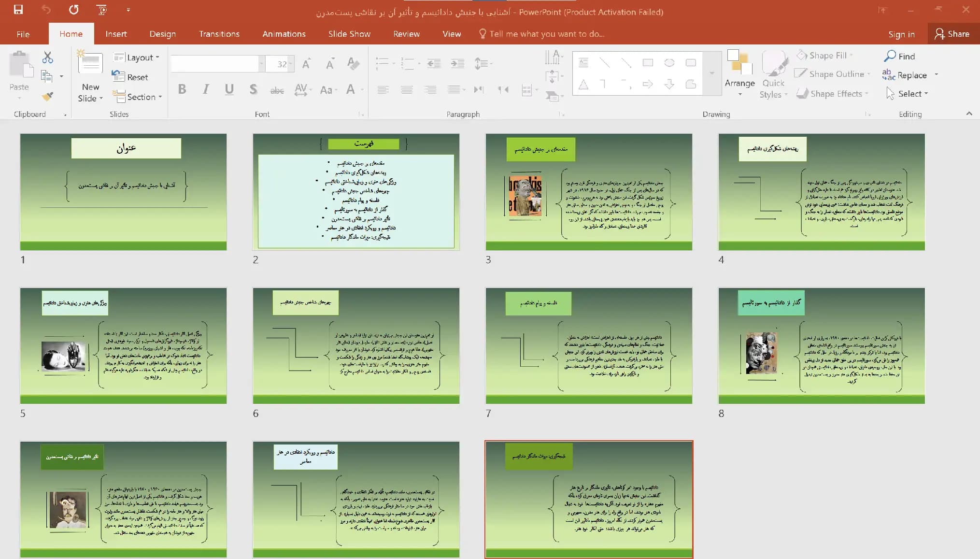Viewport: 980px width, 559px height.
Task: Click the Paste clipboard icon
Action: (21, 65)
